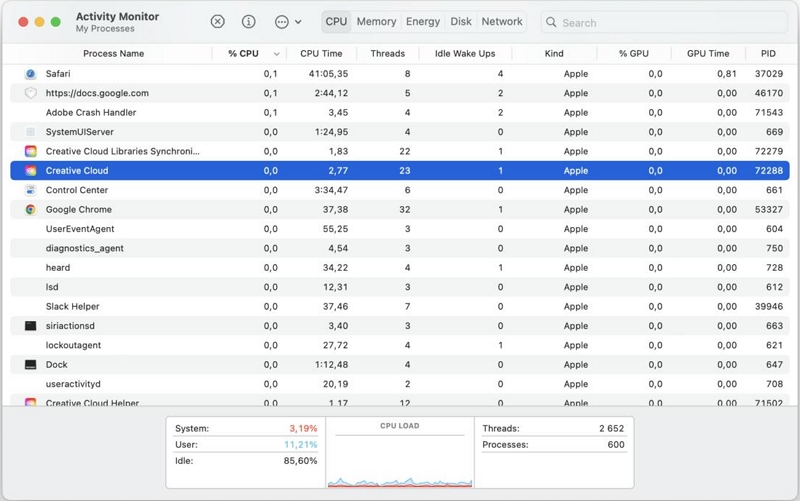Select the Adobe Crash Handler process
800x501 pixels.
[x=91, y=113]
